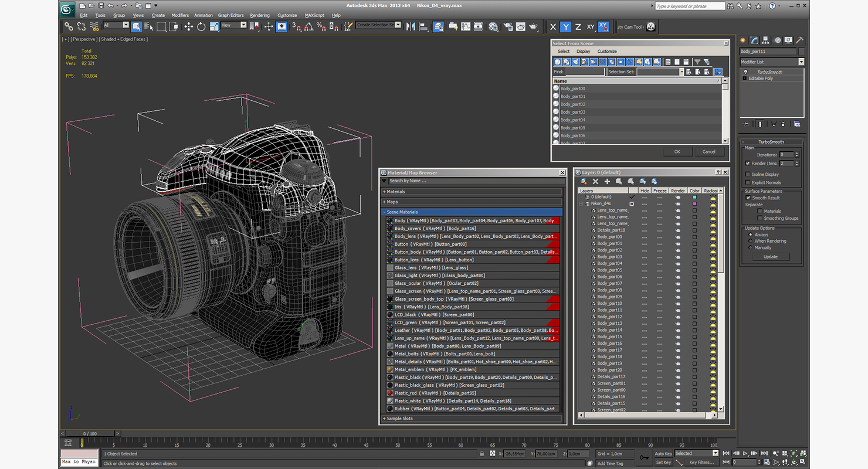Click the Nikon_d4s layer color swatch
868x469 pixels.
[x=694, y=203]
